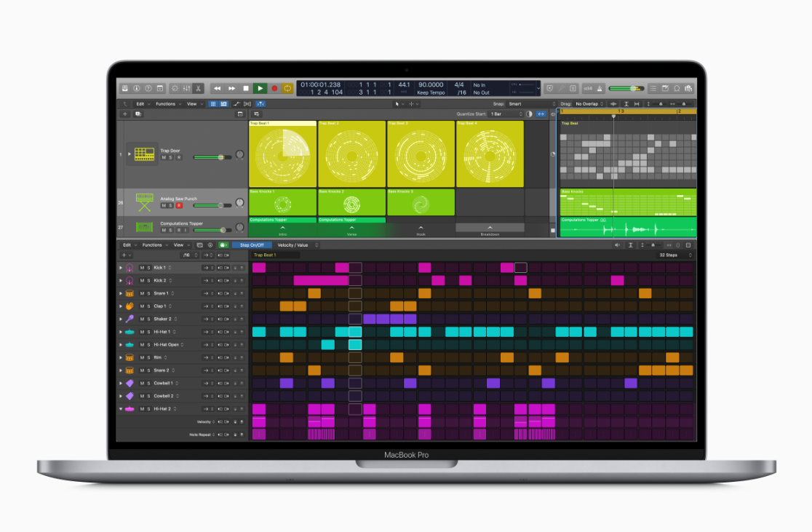This screenshot has height=532, width=812.
Task: Click the Trap Door drum machine track icon
Action: point(144,154)
